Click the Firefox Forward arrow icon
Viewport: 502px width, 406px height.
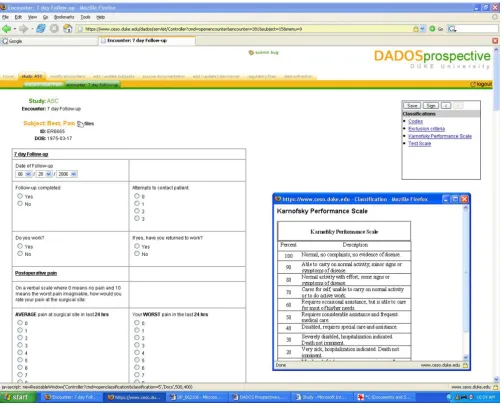(23, 29)
